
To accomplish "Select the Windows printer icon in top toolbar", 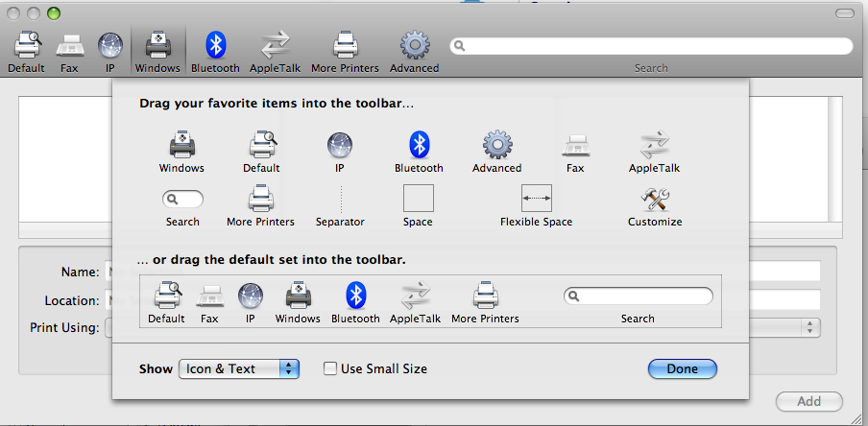I will click(x=157, y=45).
